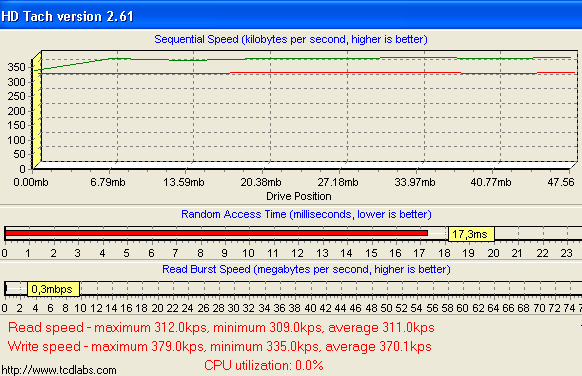Click the 40.77mb drive position label
Viewport: 582px width, 376px height.
pyautogui.click(x=491, y=182)
